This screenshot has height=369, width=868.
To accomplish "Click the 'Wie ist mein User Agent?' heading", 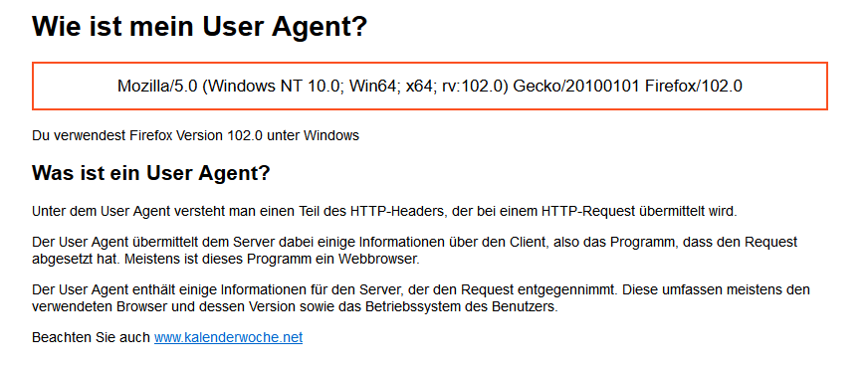I will click(200, 26).
